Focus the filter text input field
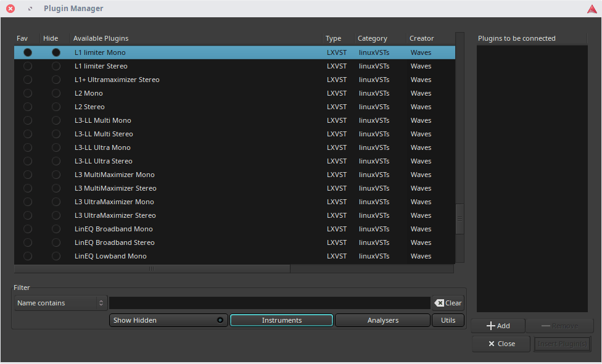This screenshot has height=364, width=602. [x=270, y=303]
